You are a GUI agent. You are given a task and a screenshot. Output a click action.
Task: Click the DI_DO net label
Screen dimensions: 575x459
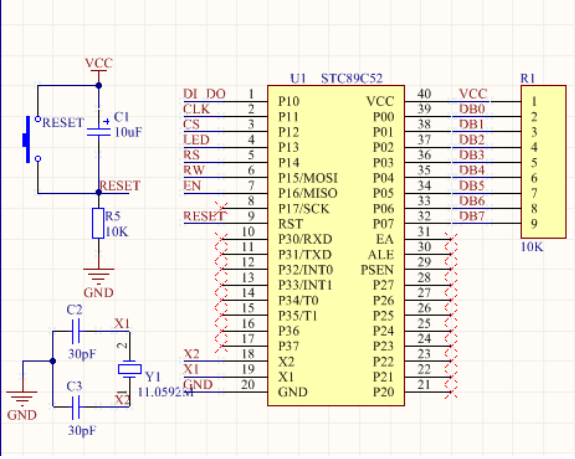[204, 94]
